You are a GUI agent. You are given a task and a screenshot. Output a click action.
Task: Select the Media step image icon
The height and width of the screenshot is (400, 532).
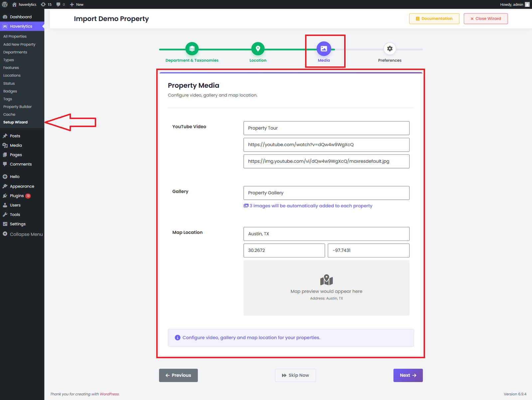tap(324, 49)
